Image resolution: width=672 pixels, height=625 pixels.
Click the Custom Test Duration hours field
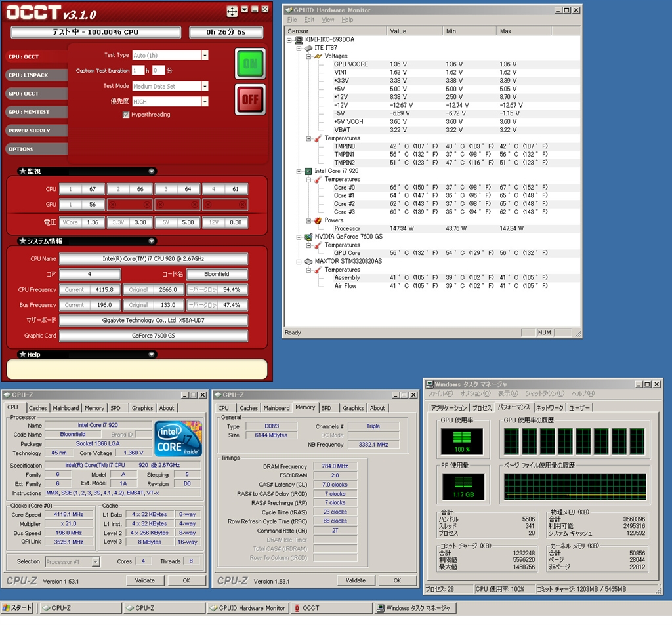(138, 70)
